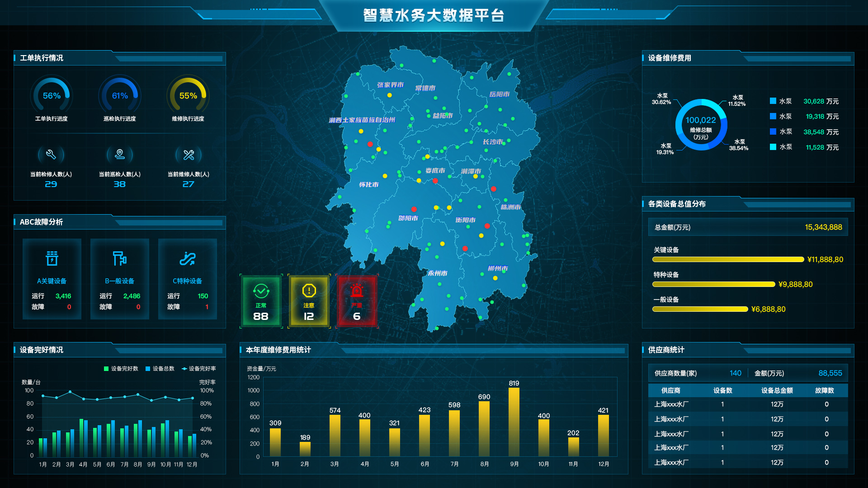
Task: Click the 工单执行进度 56% gauge
Action: coord(52,96)
